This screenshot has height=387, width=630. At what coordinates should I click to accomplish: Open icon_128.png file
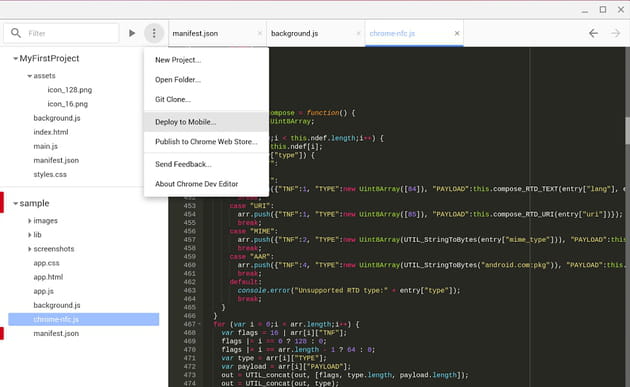70,90
